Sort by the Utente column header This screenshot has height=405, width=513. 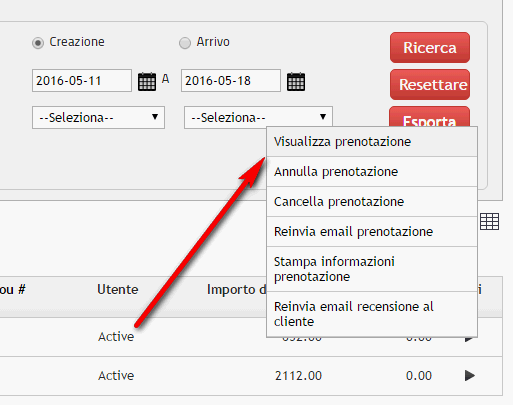tap(118, 290)
